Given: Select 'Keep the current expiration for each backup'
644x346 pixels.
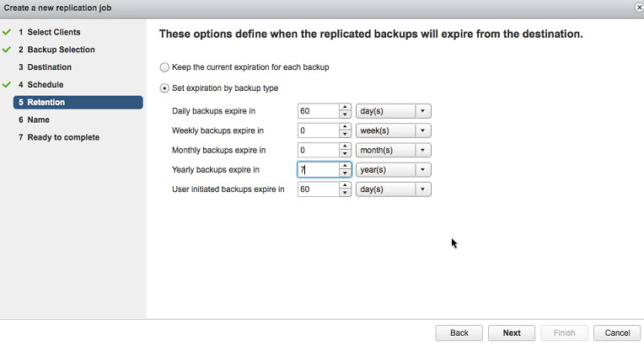Looking at the screenshot, I should point(164,67).
